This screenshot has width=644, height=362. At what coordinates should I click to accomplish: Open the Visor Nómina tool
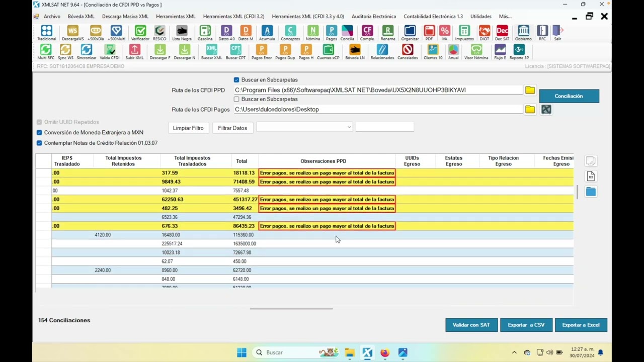[476, 52]
